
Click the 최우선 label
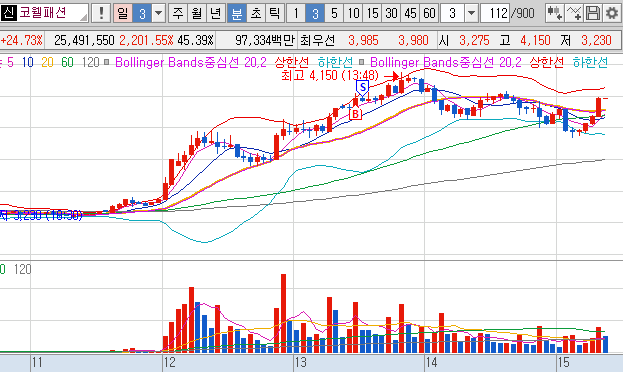tap(317, 40)
